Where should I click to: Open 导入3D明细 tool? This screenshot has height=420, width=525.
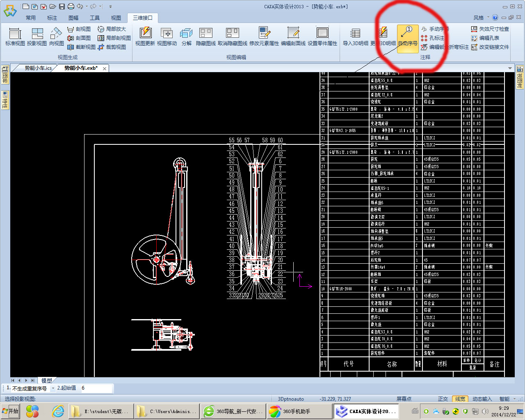tap(356, 37)
